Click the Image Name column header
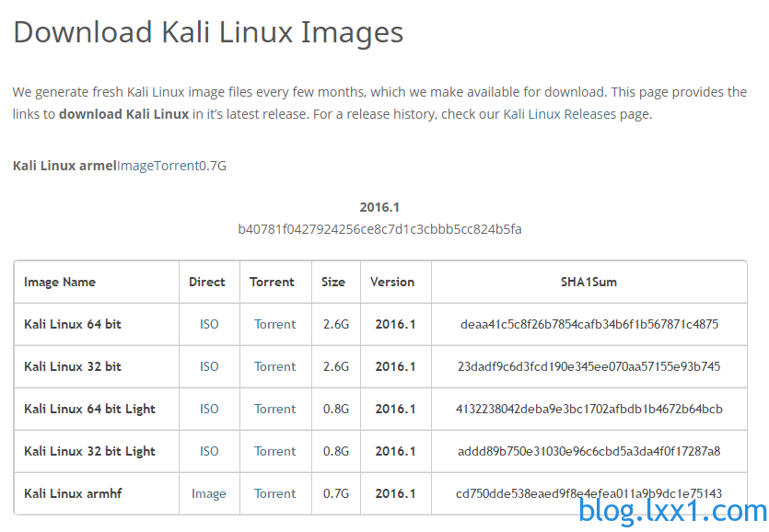 point(60,282)
